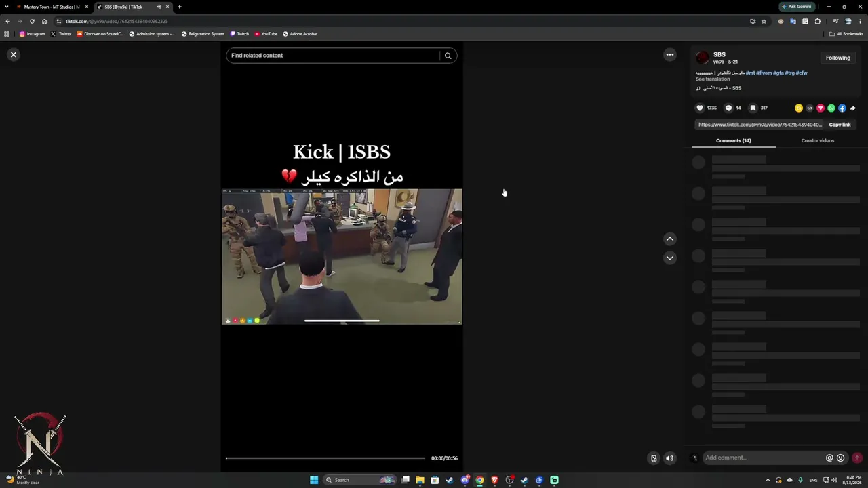Show hidden system tray icons
The image size is (868, 488).
tap(768, 480)
